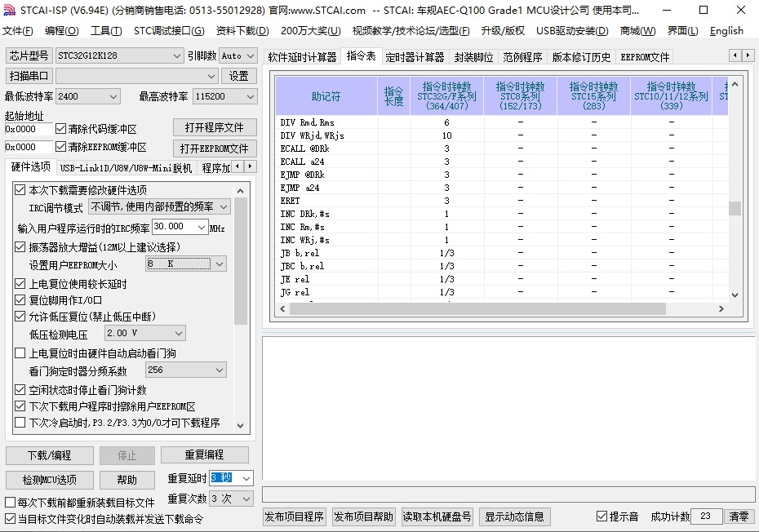759x532 pixels.
Task: Click the down arrow of the instruction table scrollbar
Action: (735, 295)
